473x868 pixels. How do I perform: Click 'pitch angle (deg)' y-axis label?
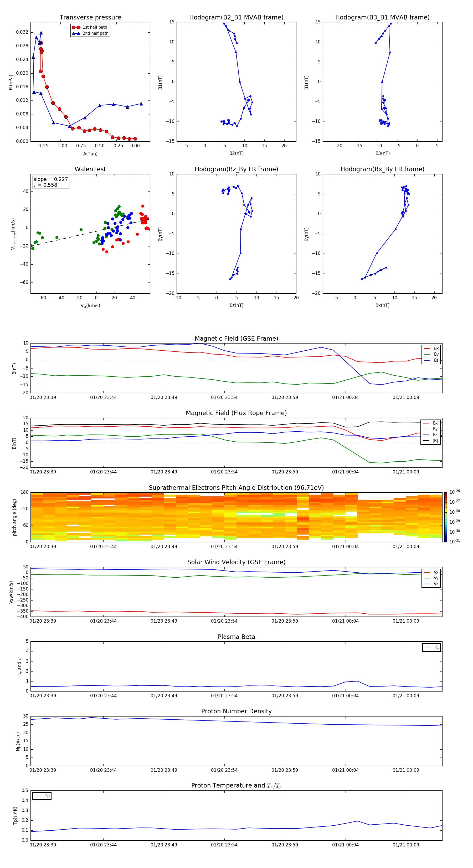[x=14, y=517]
